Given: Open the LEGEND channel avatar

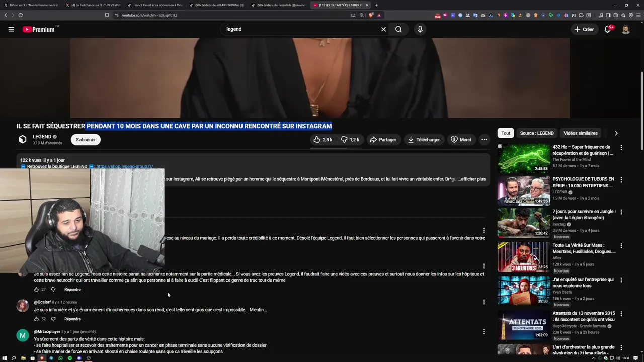Looking at the screenshot, I should point(23,140).
